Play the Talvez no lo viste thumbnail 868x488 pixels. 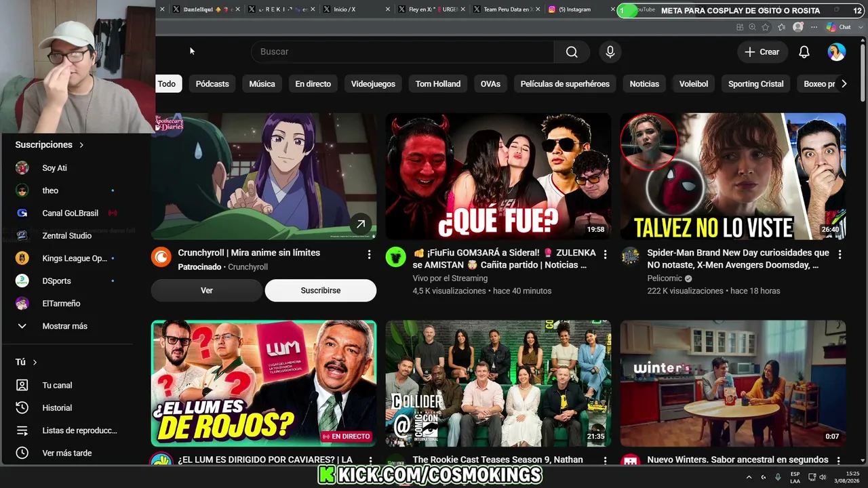(733, 176)
